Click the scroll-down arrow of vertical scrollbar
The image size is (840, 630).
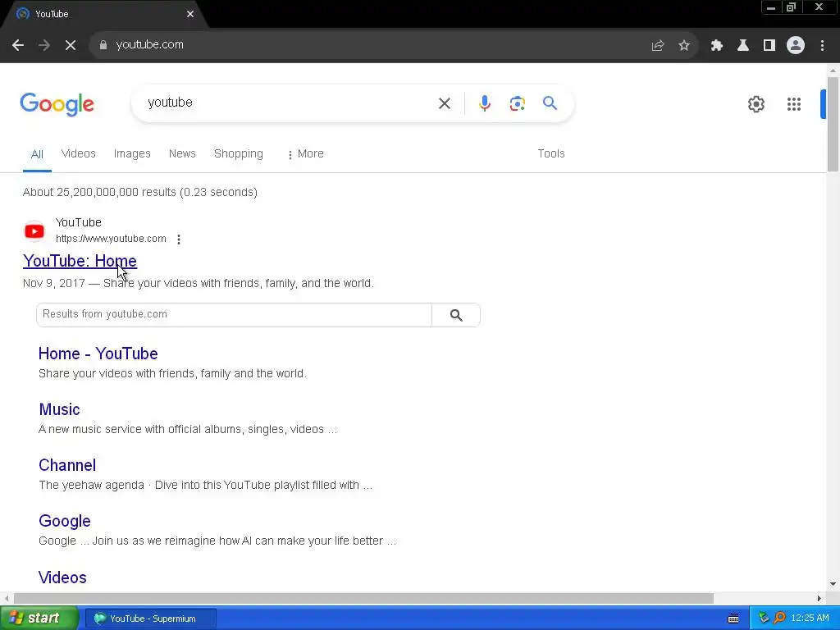point(833,584)
